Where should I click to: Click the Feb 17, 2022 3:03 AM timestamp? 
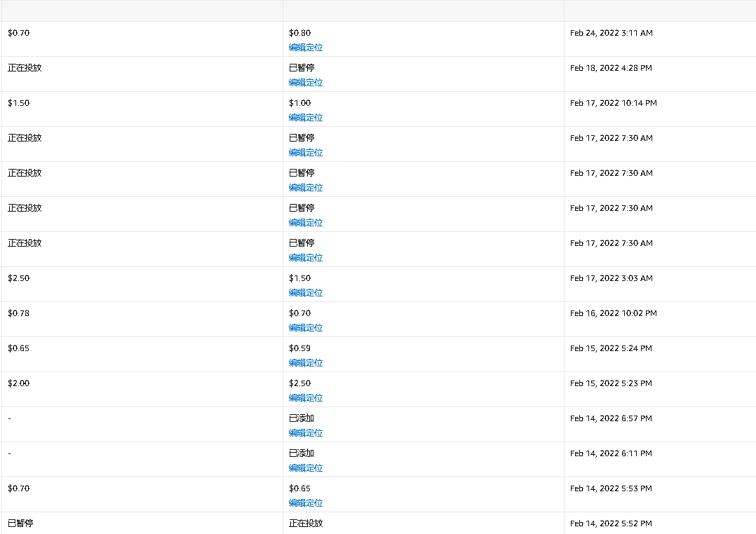[x=609, y=278]
